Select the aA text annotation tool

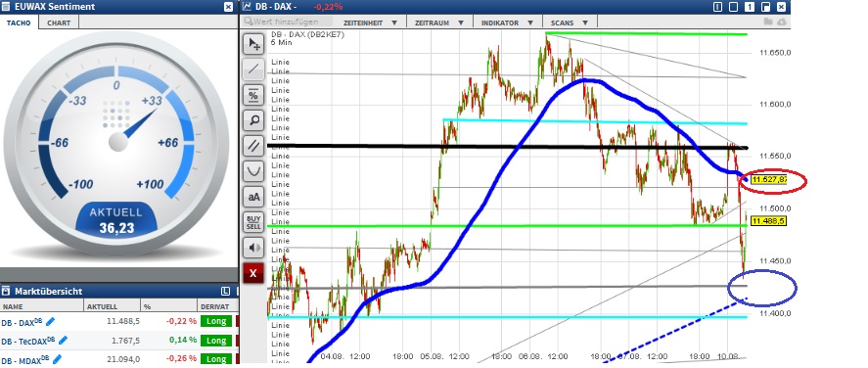point(254,197)
